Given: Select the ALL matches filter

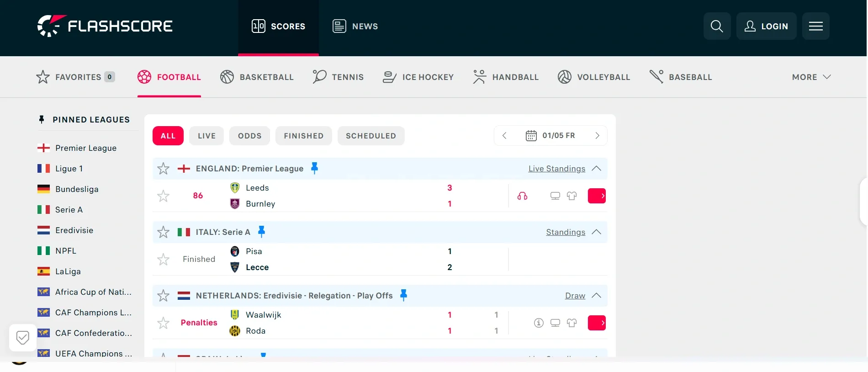Looking at the screenshot, I should 168,136.
